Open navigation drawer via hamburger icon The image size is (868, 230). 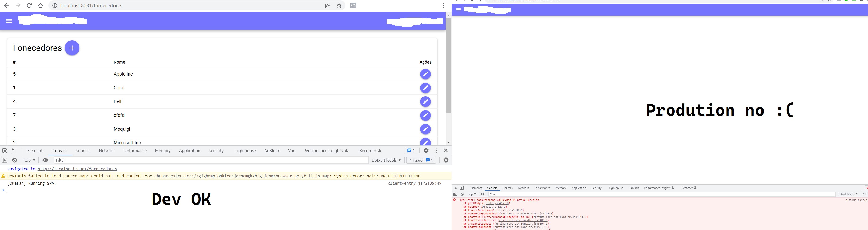[x=9, y=21]
